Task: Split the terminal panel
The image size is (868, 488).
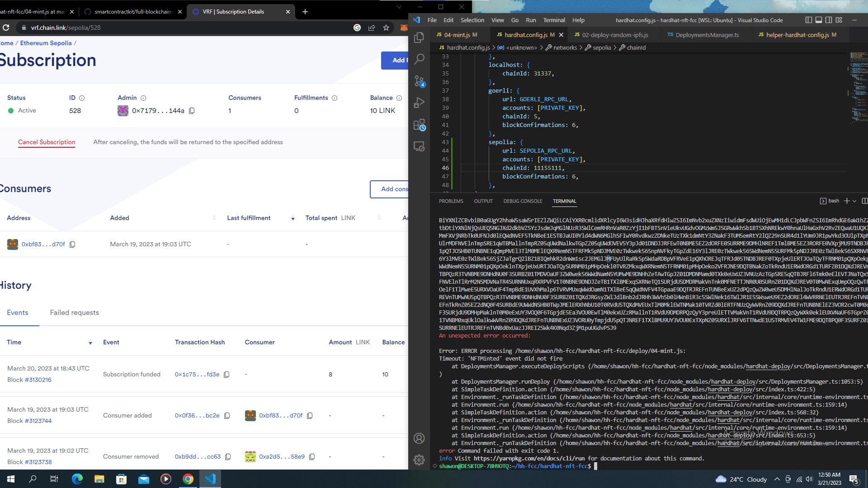Action: 864,201
